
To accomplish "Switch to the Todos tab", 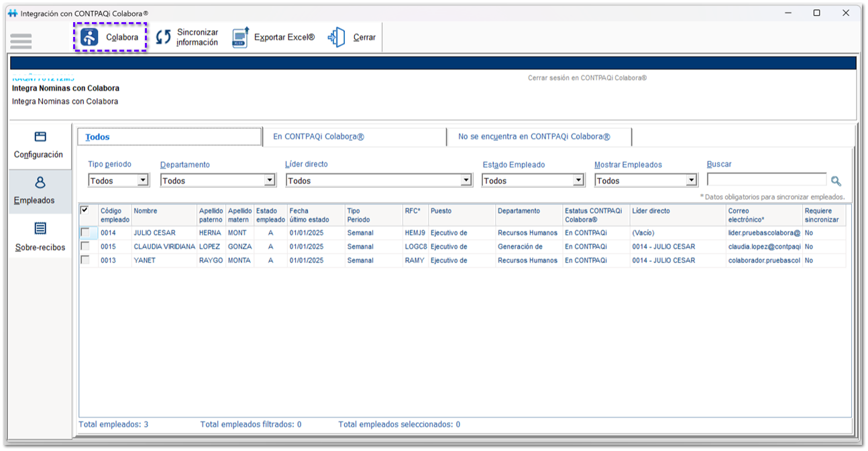I will click(169, 137).
